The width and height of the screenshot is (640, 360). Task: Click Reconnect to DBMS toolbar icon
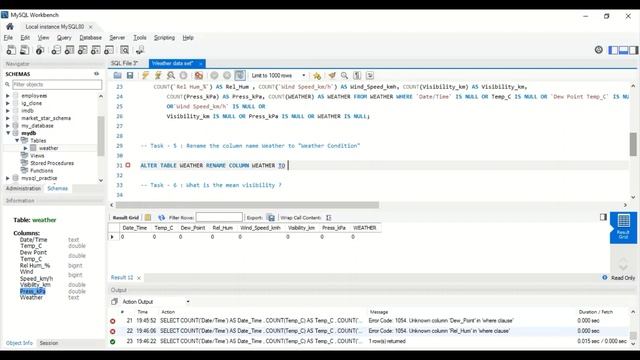point(140,50)
